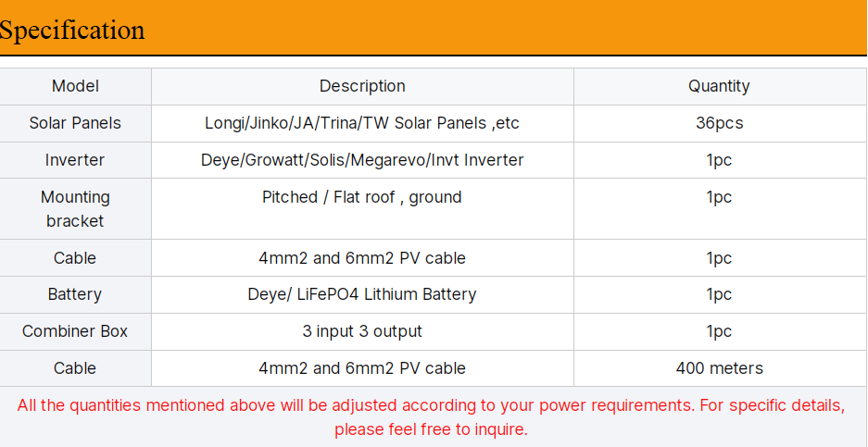
Task: Click the Inverter row label
Action: point(75,160)
